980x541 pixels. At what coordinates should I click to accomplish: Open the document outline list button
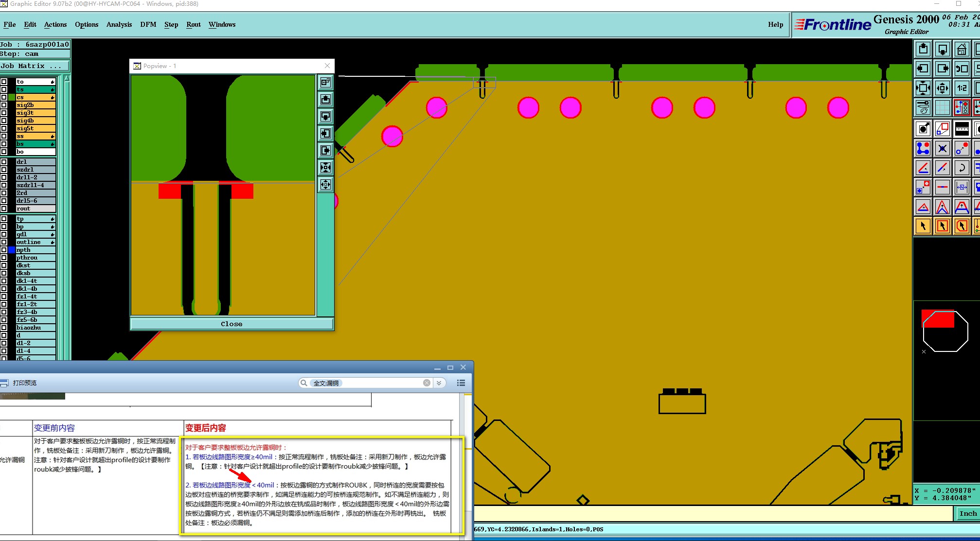(461, 383)
